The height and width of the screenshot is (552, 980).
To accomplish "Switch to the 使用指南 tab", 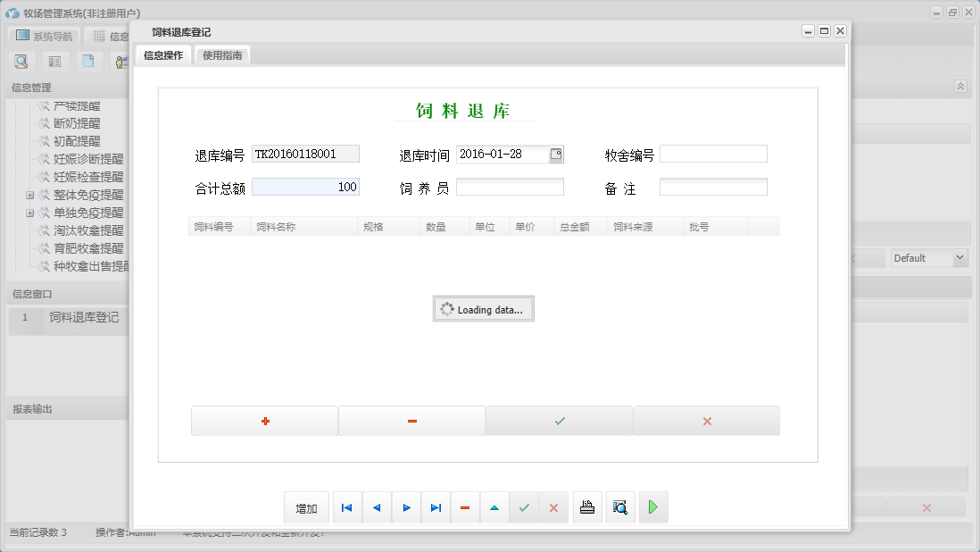I will pos(222,55).
